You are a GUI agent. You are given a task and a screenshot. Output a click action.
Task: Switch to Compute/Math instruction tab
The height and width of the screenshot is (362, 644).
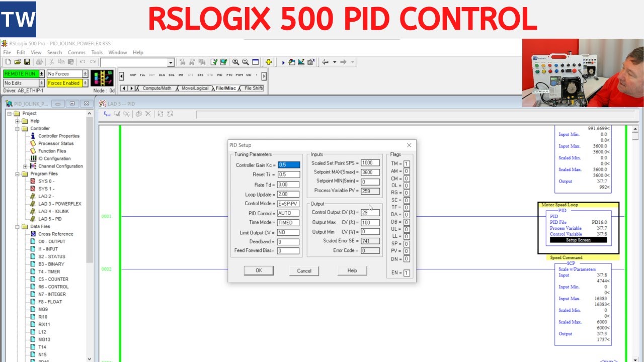[157, 88]
